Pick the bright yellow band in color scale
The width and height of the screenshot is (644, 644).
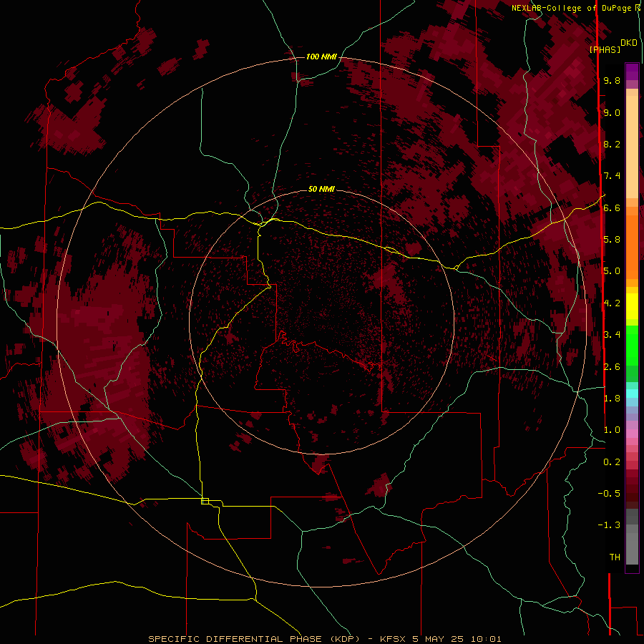(632, 306)
